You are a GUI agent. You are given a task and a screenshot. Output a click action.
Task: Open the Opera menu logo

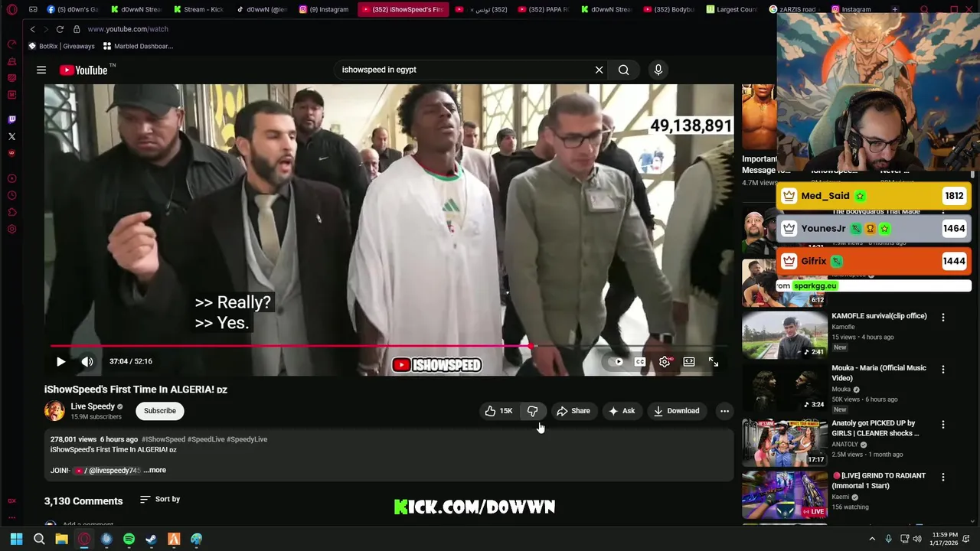[x=11, y=9]
